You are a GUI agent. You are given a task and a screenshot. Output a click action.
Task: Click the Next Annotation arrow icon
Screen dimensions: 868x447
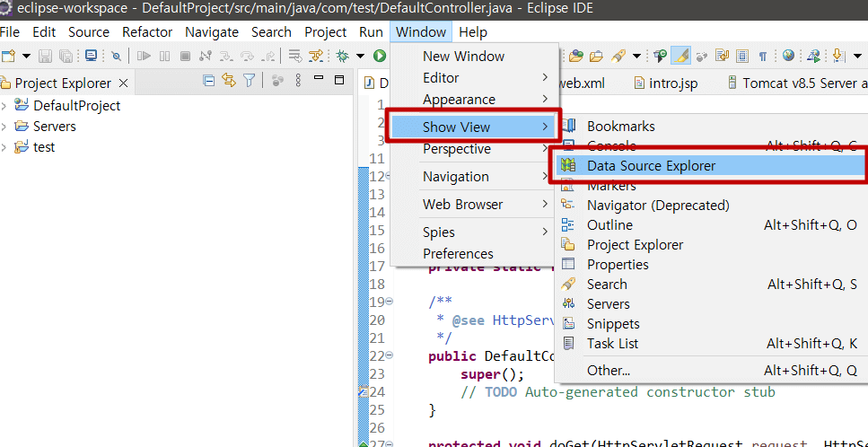click(x=838, y=56)
